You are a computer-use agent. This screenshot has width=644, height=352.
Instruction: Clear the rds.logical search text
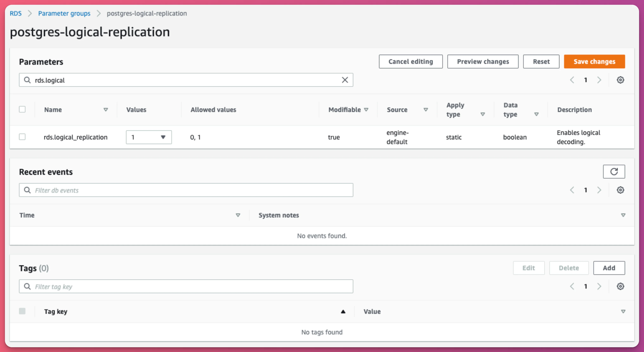(345, 80)
